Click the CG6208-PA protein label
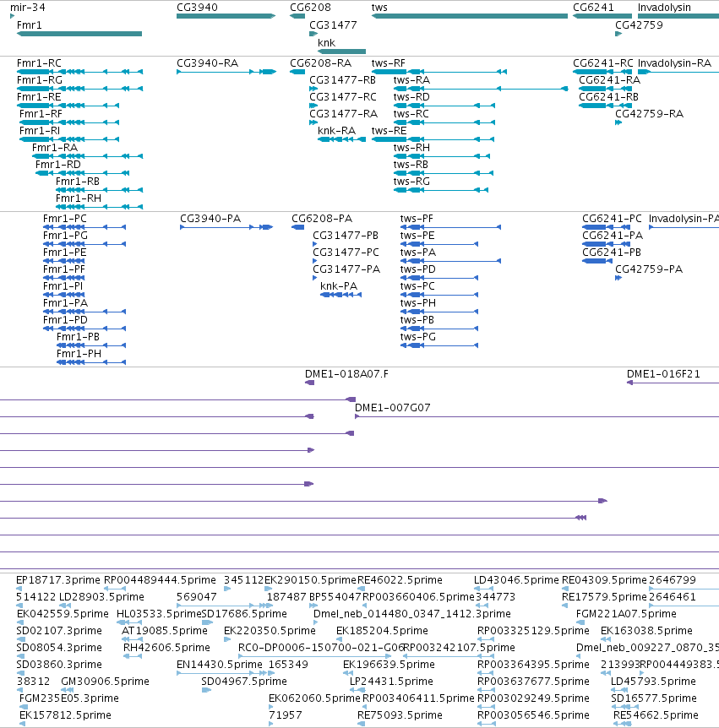719x728 pixels. pyautogui.click(x=322, y=219)
